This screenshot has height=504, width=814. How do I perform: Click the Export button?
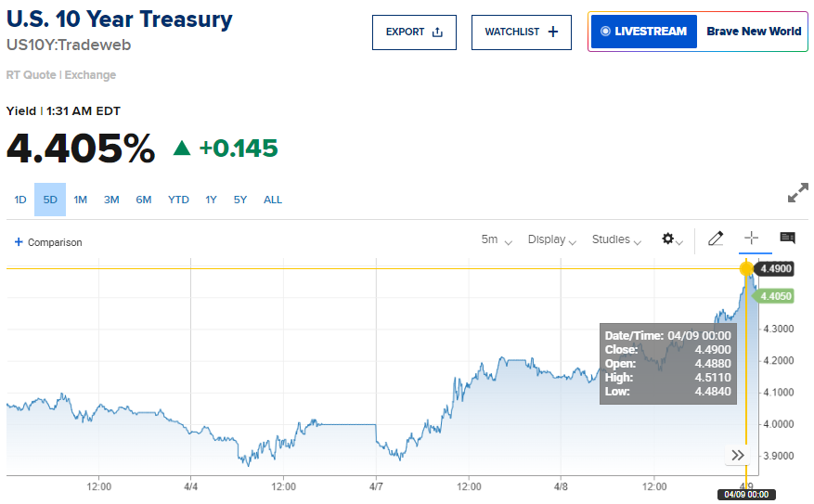click(x=414, y=32)
